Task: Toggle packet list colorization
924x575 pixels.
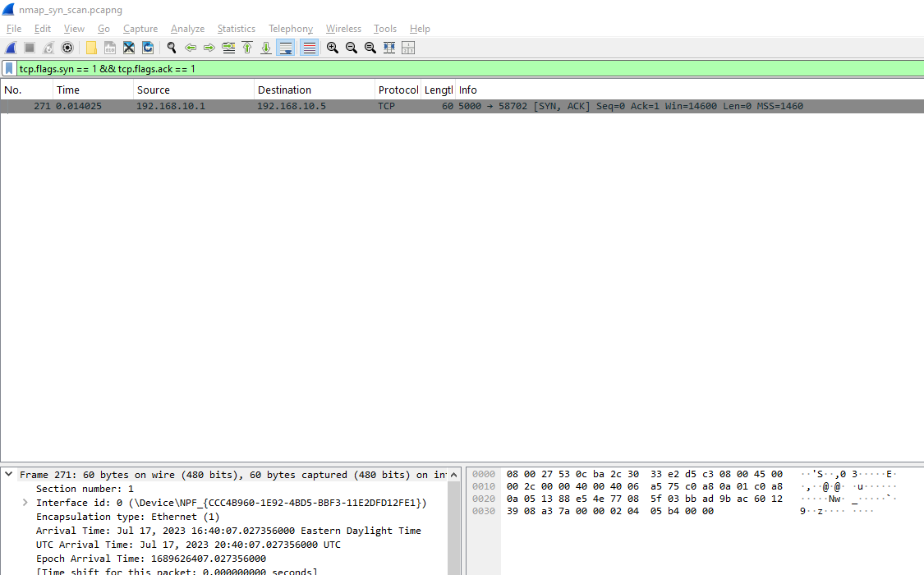Action: tap(309, 47)
